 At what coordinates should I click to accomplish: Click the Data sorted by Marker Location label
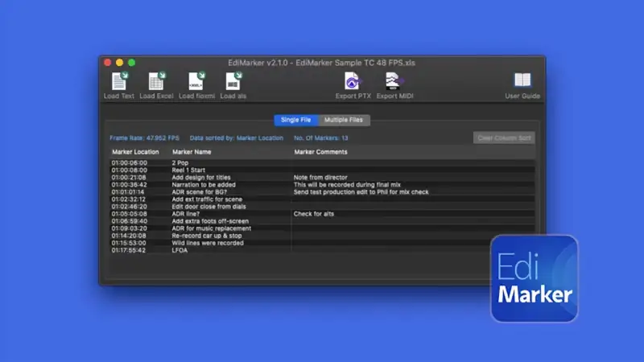237,138
